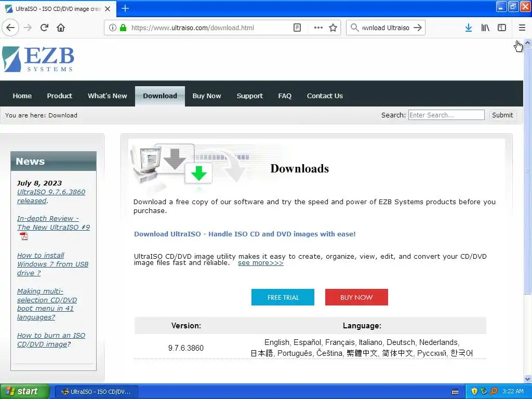Click the forward navigation arrow
The height and width of the screenshot is (399, 532).
(x=28, y=28)
